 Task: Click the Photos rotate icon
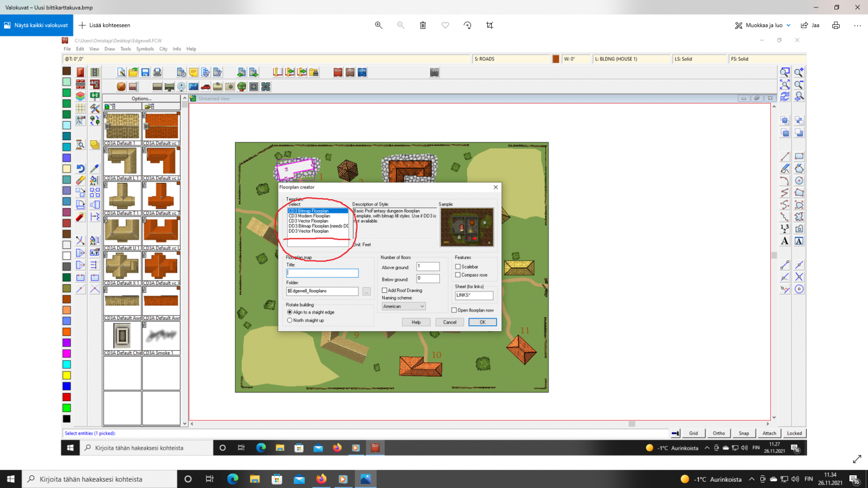click(468, 25)
